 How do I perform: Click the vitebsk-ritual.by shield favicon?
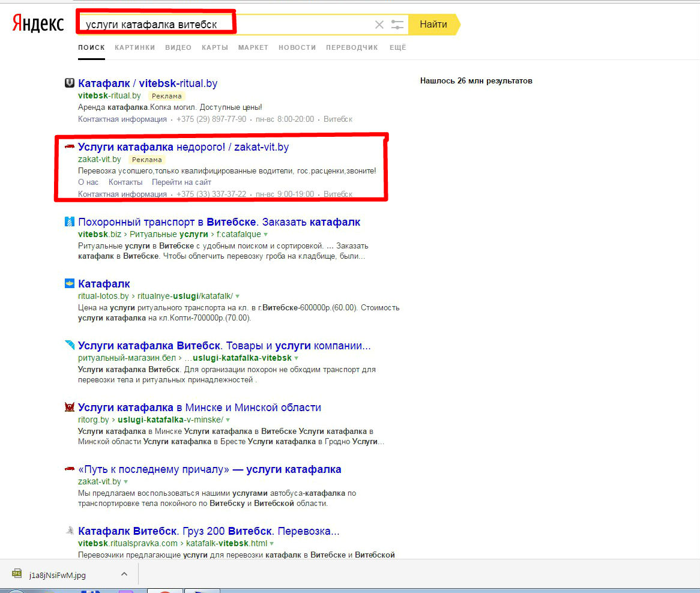pyautogui.click(x=69, y=83)
